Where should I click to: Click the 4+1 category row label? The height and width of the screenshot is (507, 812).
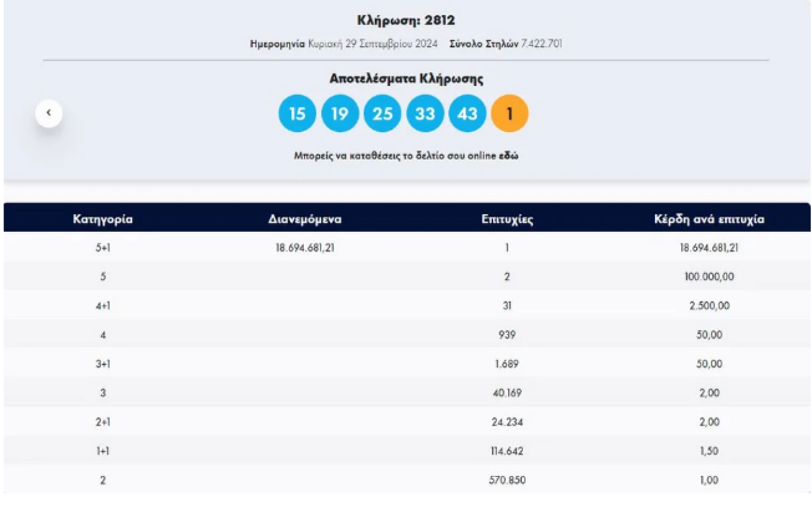(x=103, y=306)
